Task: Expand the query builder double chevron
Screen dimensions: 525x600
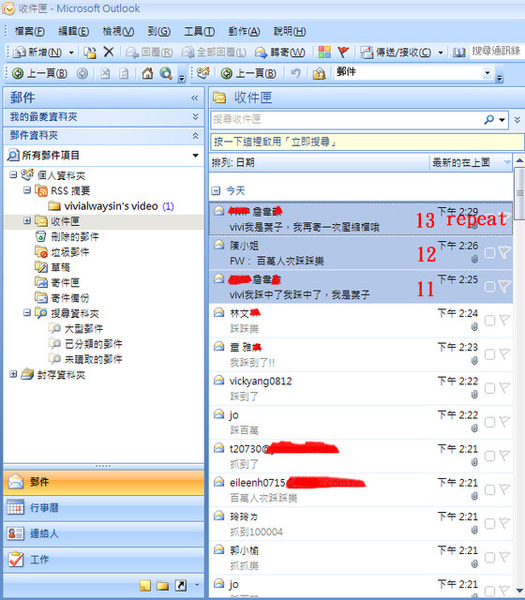Action: [x=517, y=119]
